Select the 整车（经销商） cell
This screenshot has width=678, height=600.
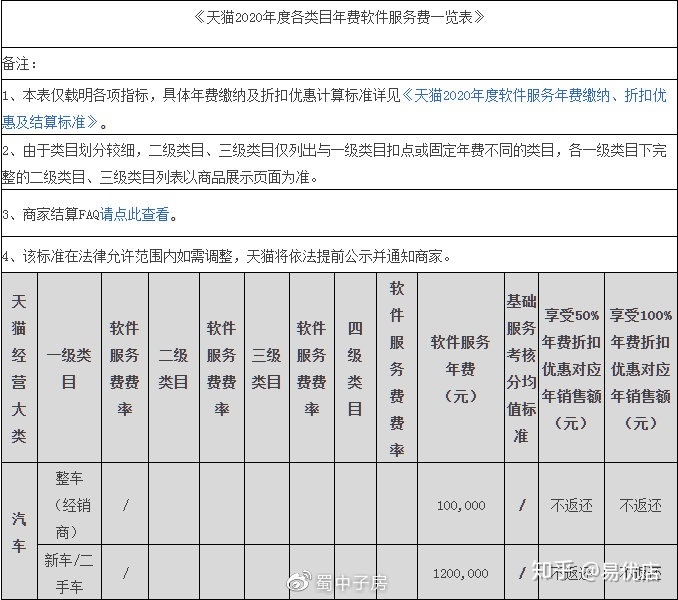pos(69,504)
